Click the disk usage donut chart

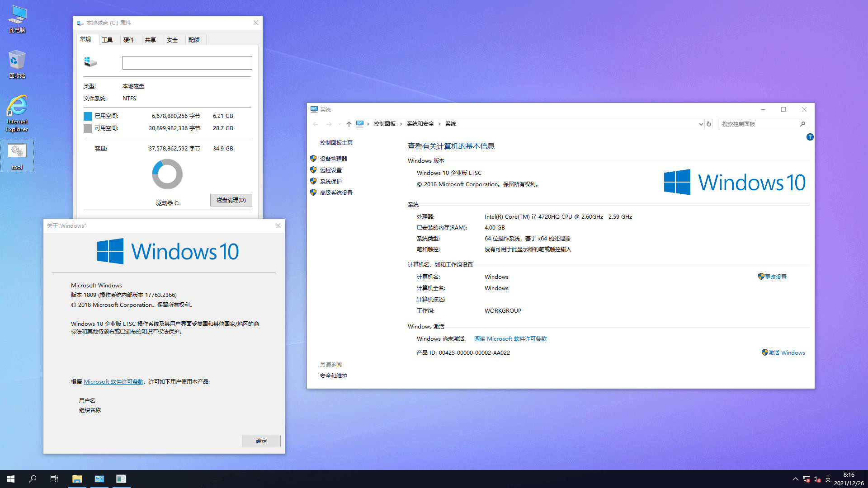167,174
